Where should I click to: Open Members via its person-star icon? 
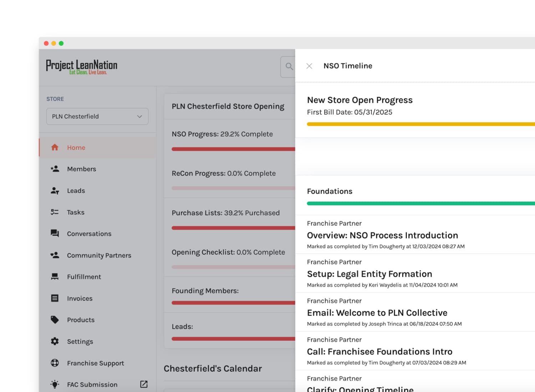[55, 169]
